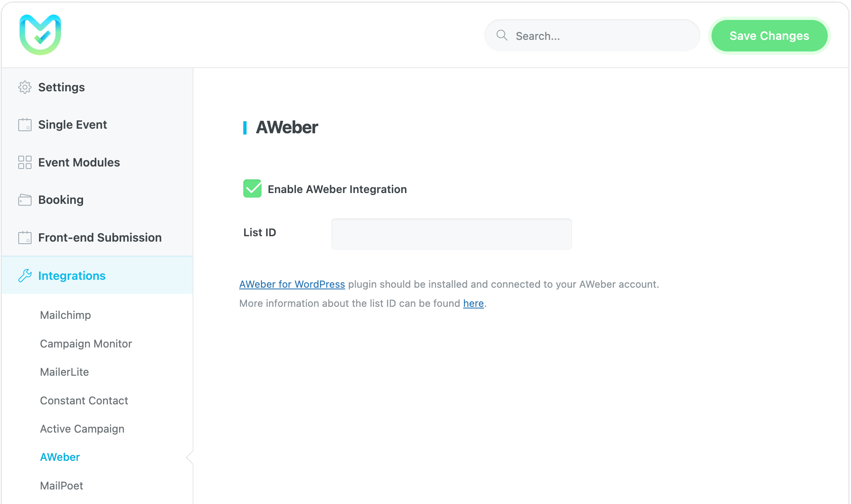Click the Booking wallet icon
Screen dimensions: 851x504
click(x=25, y=200)
